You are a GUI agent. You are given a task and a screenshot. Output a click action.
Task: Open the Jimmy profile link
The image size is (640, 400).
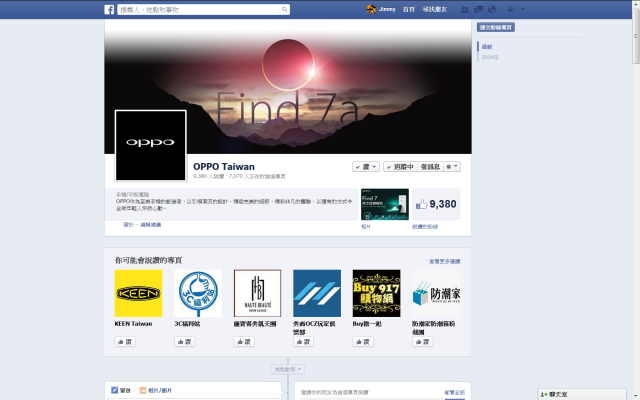[x=387, y=9]
